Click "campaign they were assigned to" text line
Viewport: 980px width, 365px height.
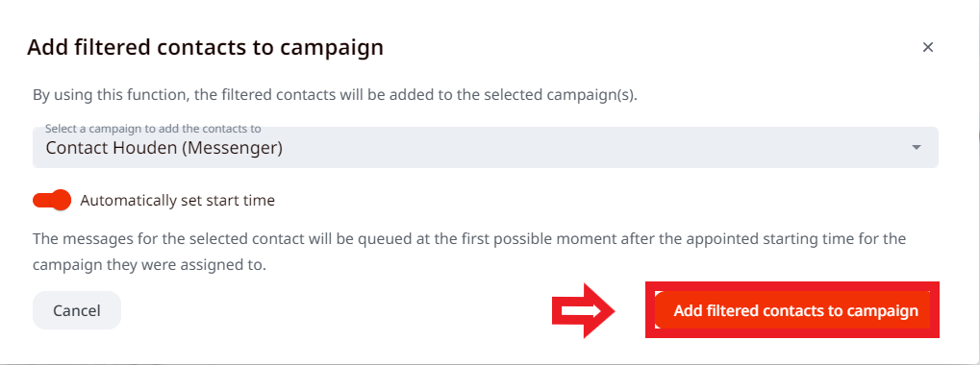(149, 264)
